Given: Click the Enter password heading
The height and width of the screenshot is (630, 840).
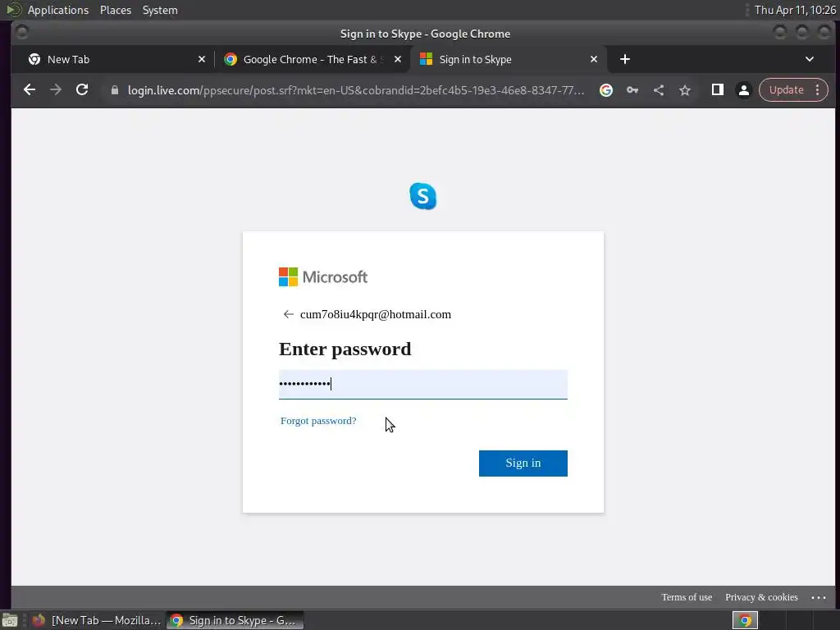Looking at the screenshot, I should coord(345,349).
